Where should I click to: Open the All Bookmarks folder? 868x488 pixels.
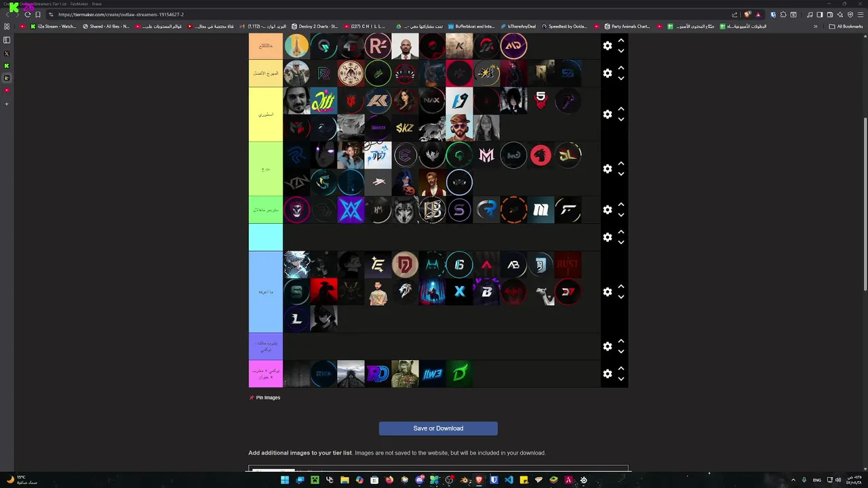(x=846, y=26)
